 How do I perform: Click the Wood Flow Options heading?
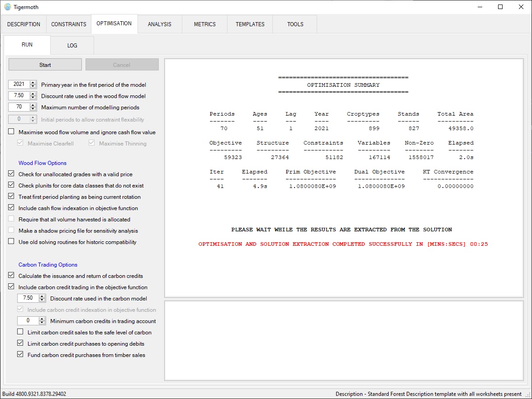coord(43,163)
